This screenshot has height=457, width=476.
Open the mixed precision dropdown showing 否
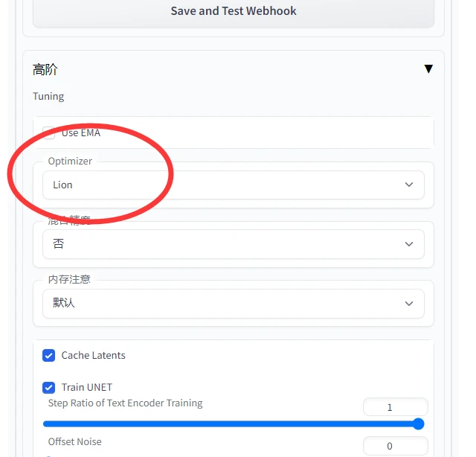233,244
